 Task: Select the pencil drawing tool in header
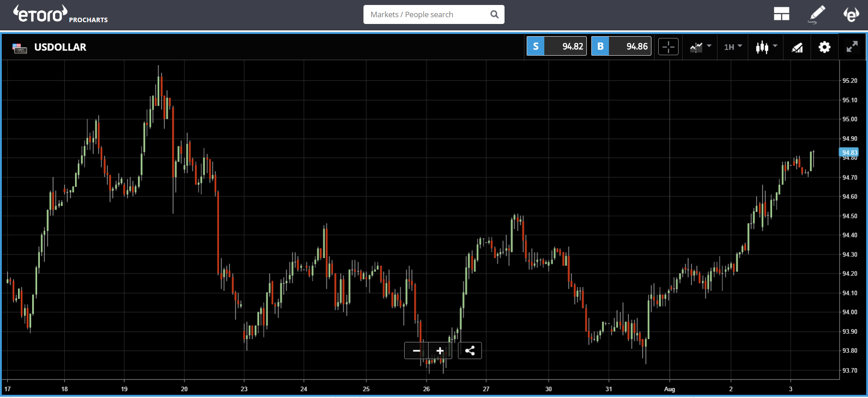point(816,14)
